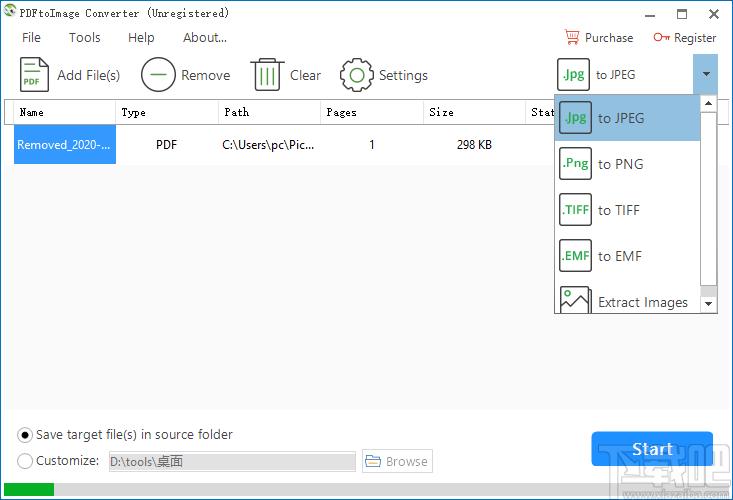The height and width of the screenshot is (500, 733).
Task: Click the format list scrollbar thumb
Action: coord(708,199)
